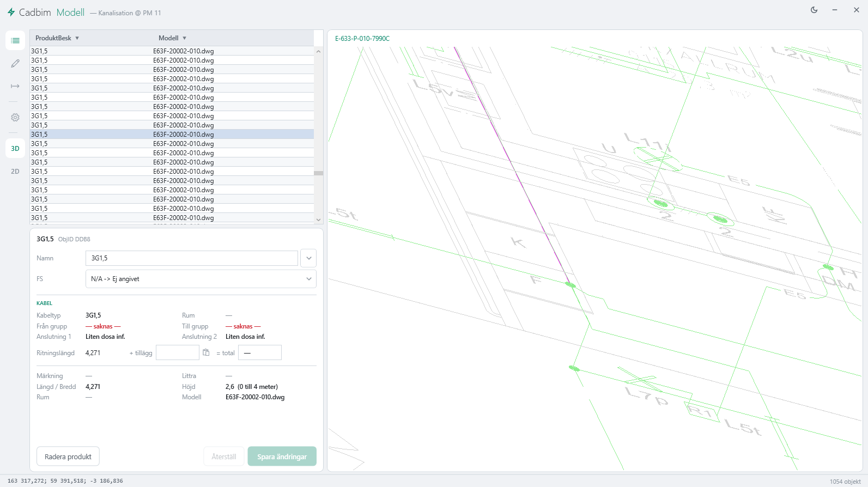
Task: Click Spara ändringar button
Action: tap(282, 456)
